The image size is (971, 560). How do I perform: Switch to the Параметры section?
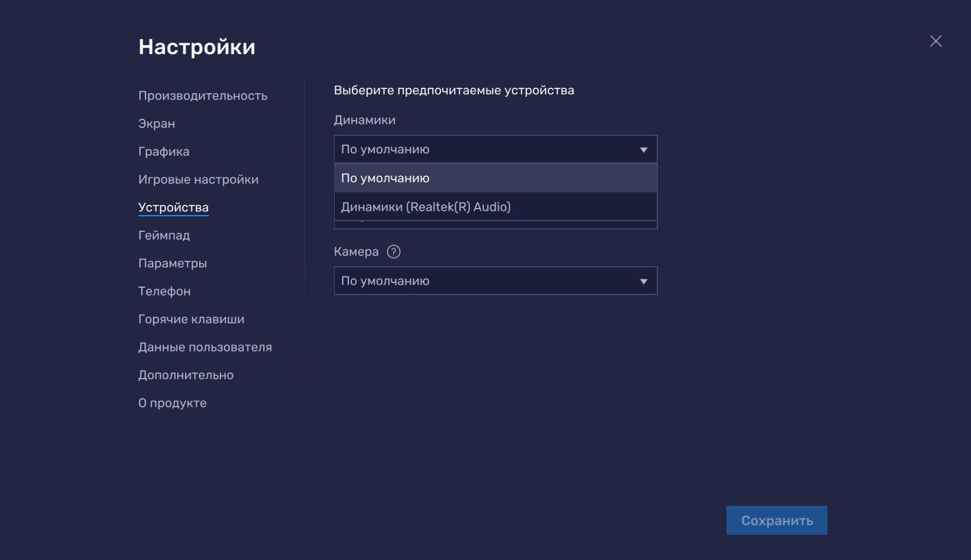(172, 263)
